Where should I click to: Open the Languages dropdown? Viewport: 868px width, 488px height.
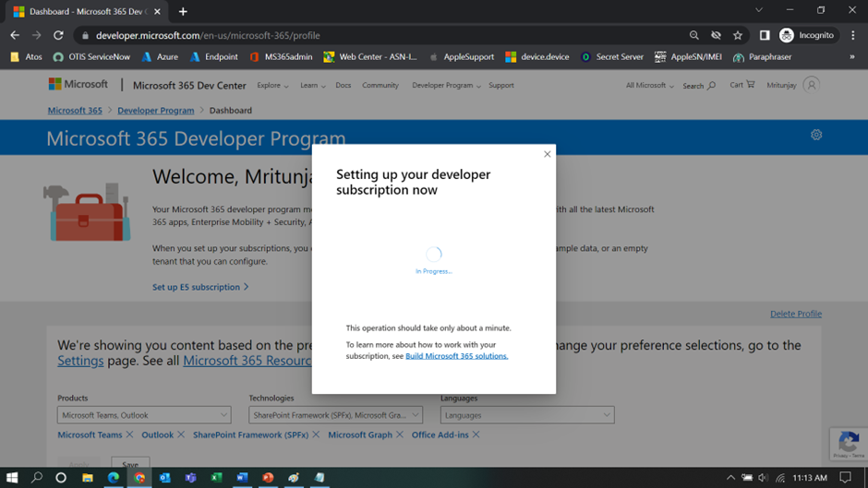coord(527,415)
